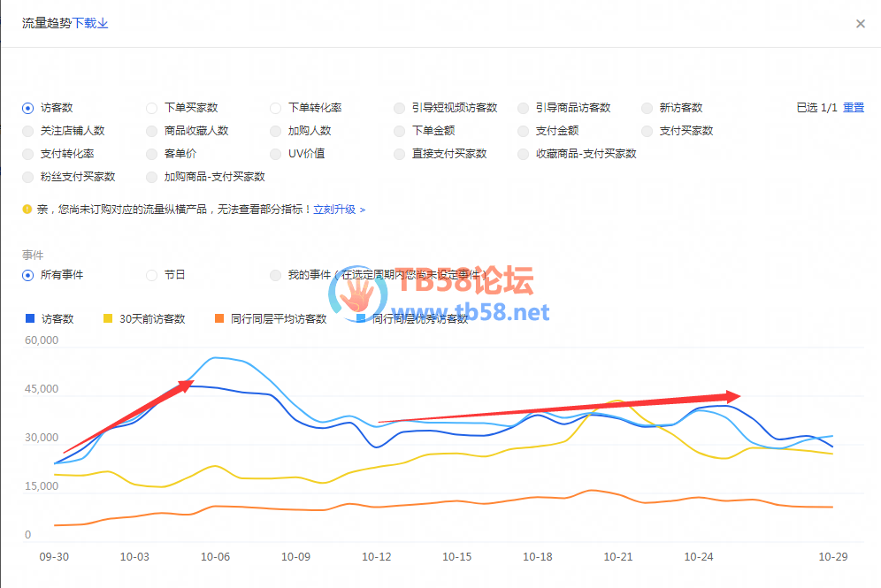Viewport: 881px width, 588px height.
Task: Click the yellow warning info icon
Action: 27,210
